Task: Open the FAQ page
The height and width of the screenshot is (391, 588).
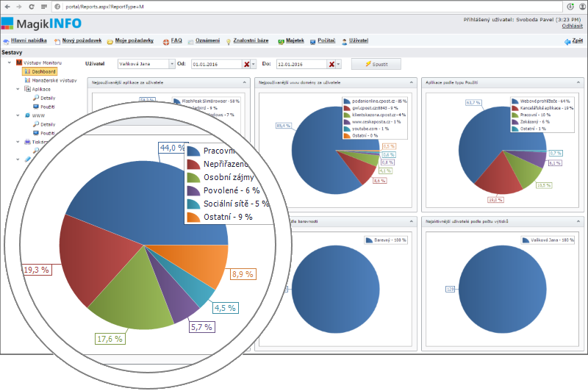Action: tap(176, 40)
